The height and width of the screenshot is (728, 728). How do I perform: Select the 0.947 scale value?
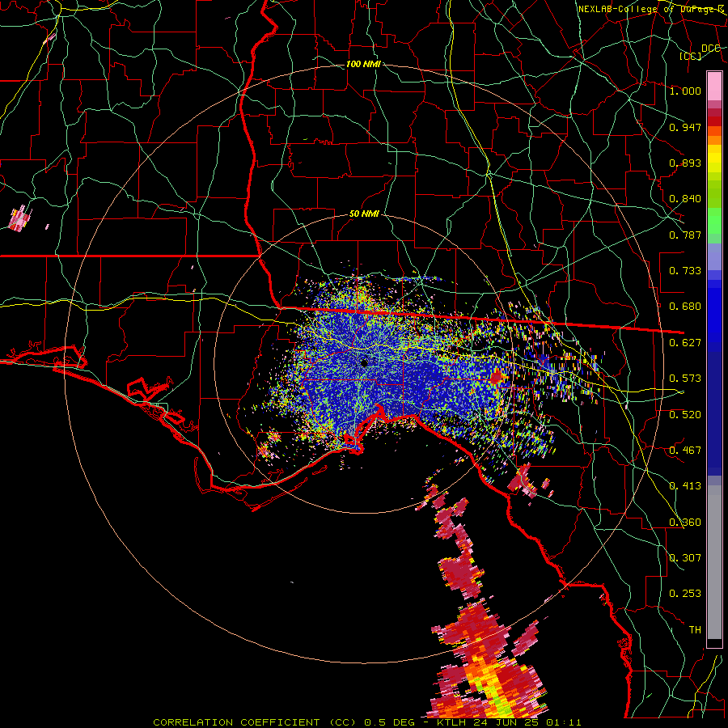pyautogui.click(x=685, y=127)
